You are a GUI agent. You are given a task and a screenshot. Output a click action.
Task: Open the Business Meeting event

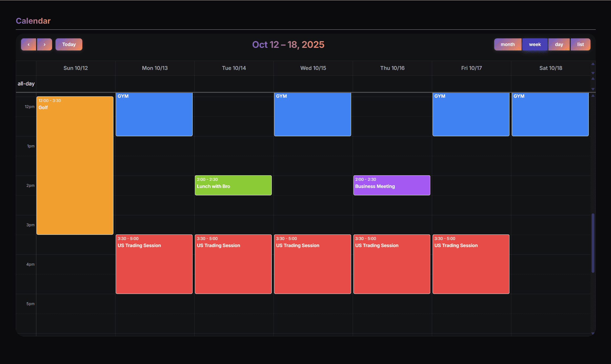tap(392, 185)
